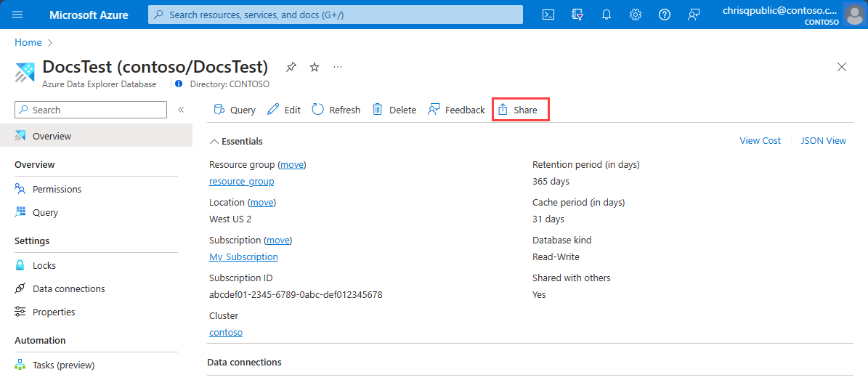Screen dimensions: 868x380
Task: Collapse the left sidebar with the double chevron
Action: (x=180, y=110)
